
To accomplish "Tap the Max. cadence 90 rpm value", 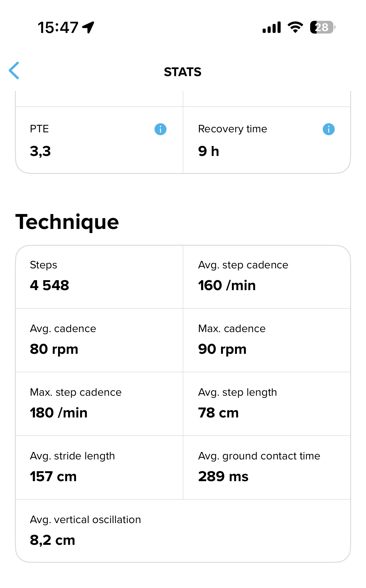I will [222, 349].
